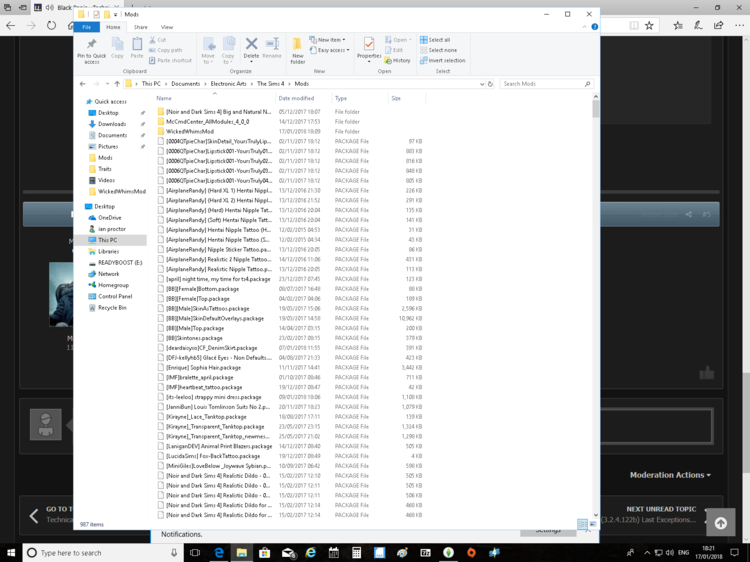Click in the Search Mods field
Screen dimensions: 750x562
click(546, 84)
